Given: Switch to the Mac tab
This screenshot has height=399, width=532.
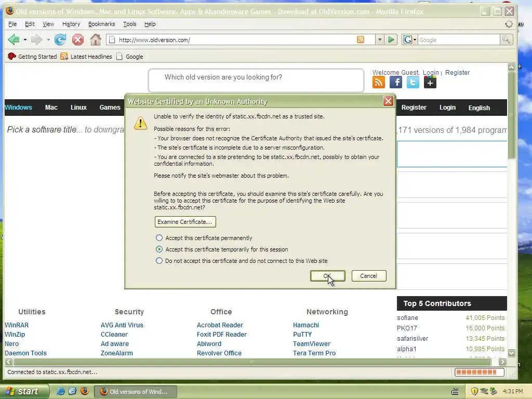Looking at the screenshot, I should coord(51,108).
